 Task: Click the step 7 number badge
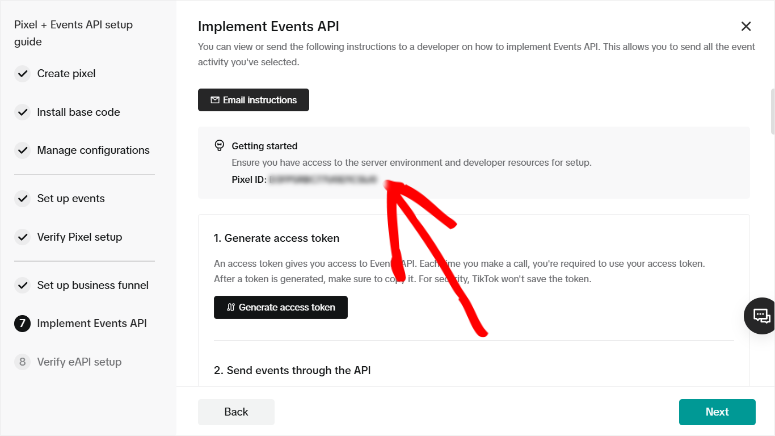pyautogui.click(x=22, y=323)
